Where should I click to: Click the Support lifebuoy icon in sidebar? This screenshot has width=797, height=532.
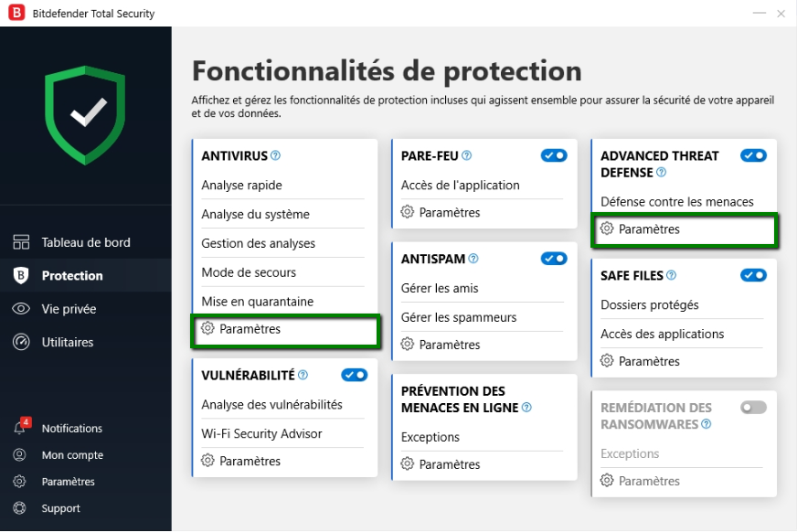20,508
